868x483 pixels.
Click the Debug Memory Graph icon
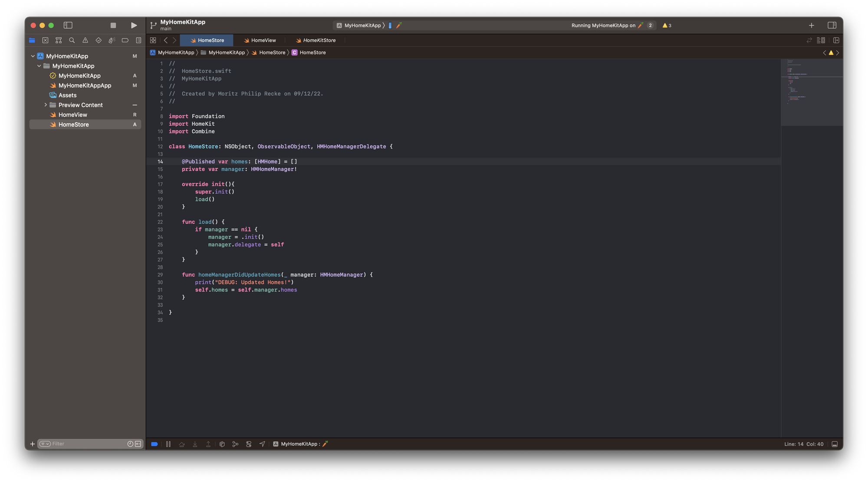point(235,444)
